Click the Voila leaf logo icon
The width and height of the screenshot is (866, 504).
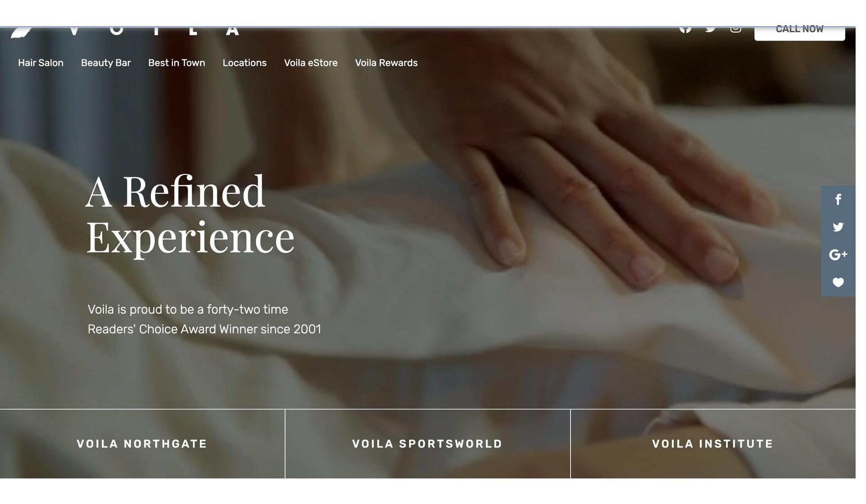[21, 33]
